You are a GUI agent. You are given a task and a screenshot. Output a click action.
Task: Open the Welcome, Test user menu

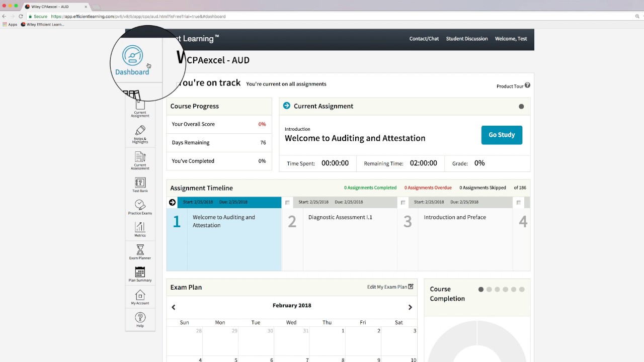coord(511,39)
